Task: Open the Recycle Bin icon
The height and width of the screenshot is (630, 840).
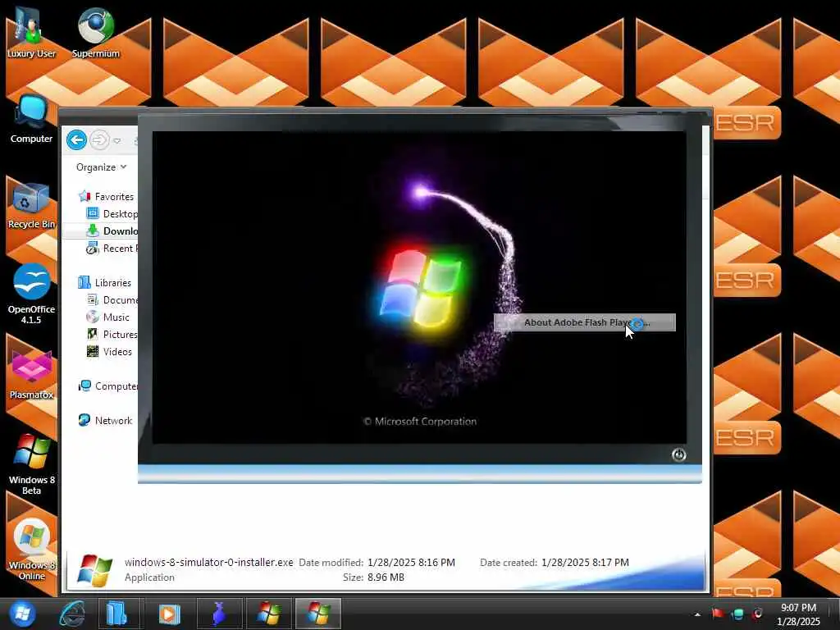Action: 31,206
